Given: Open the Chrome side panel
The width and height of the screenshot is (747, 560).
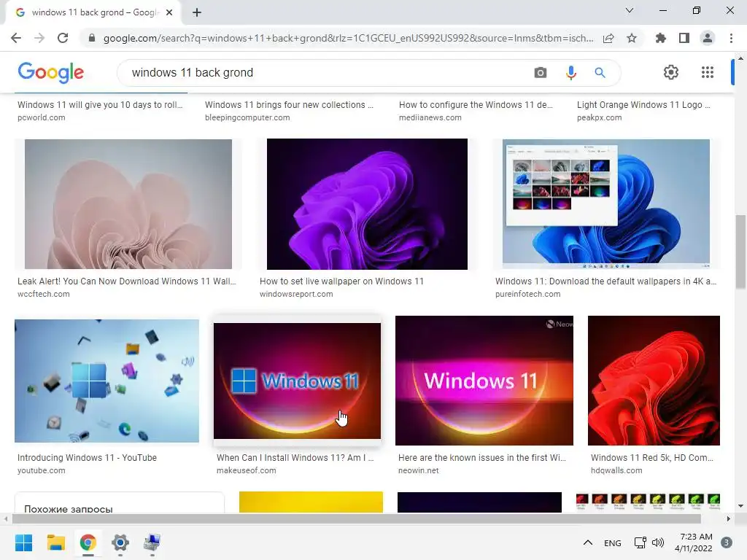Looking at the screenshot, I should tap(684, 38).
